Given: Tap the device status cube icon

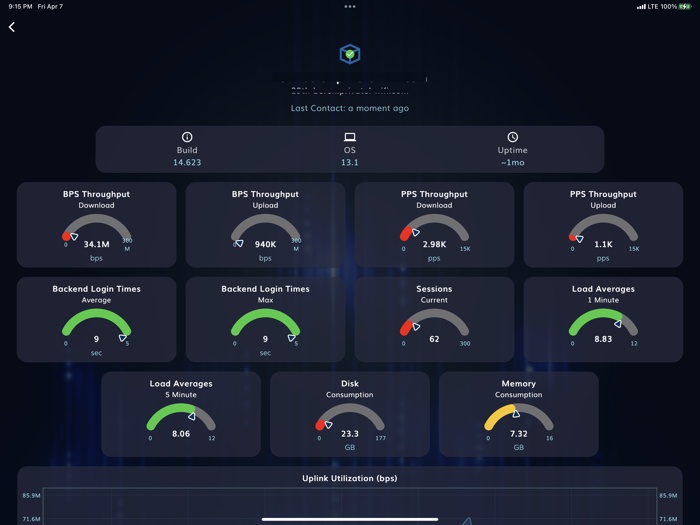Looking at the screenshot, I should coord(350,54).
